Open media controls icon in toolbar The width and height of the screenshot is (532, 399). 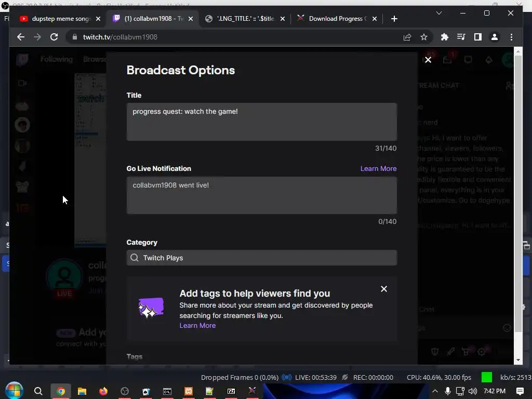pyautogui.click(x=461, y=37)
